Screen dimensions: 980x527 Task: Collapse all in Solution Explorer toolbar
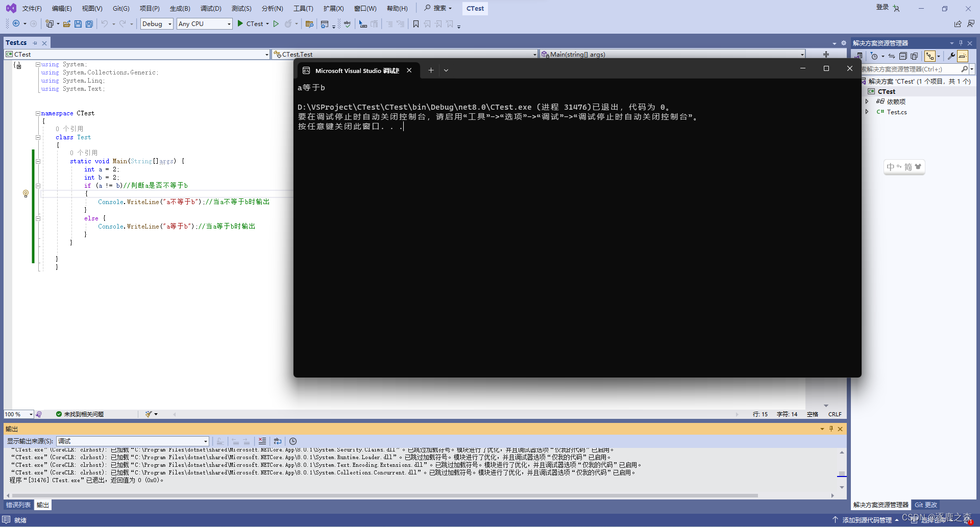tap(903, 56)
